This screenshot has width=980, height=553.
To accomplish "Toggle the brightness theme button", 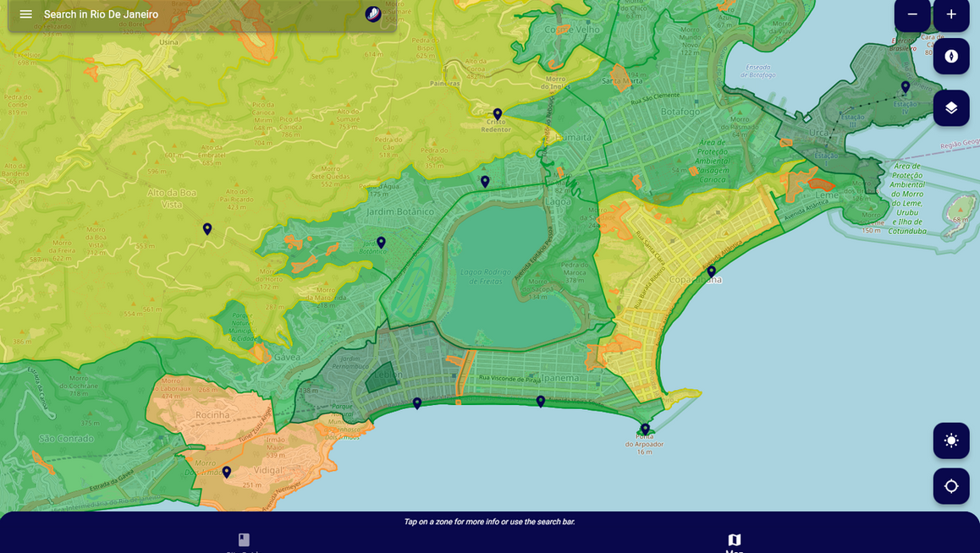I will pyautogui.click(x=951, y=441).
